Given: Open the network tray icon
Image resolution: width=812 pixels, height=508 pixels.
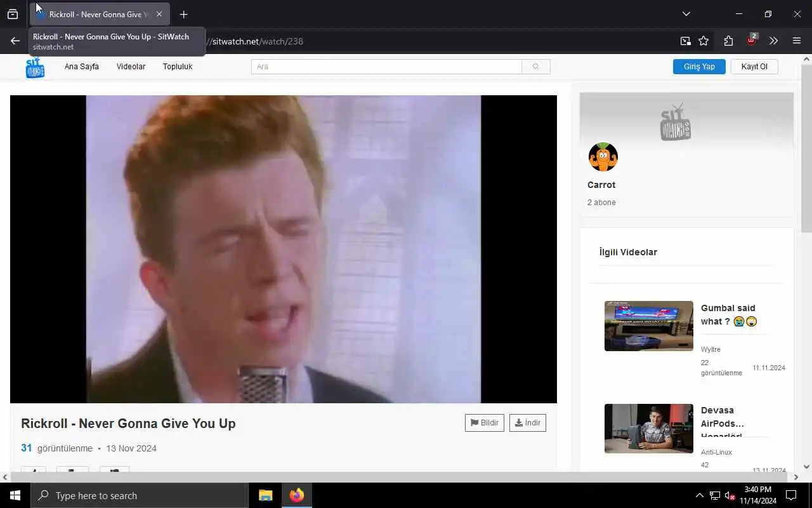Looking at the screenshot, I should coord(715,495).
